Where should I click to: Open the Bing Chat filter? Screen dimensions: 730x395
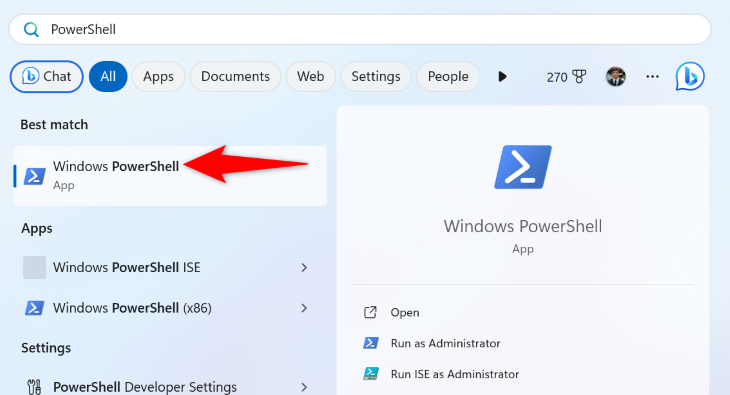click(x=47, y=76)
